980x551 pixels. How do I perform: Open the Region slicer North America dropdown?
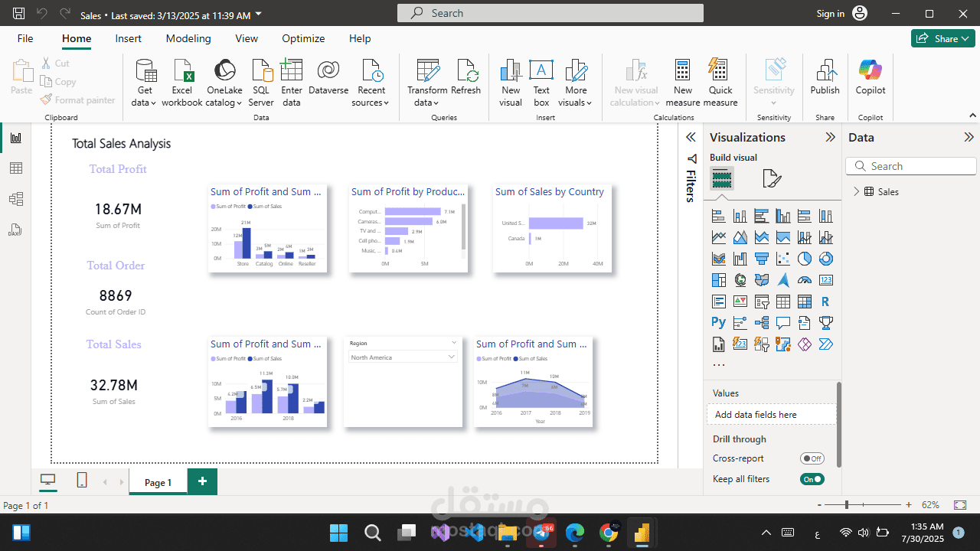click(x=403, y=357)
